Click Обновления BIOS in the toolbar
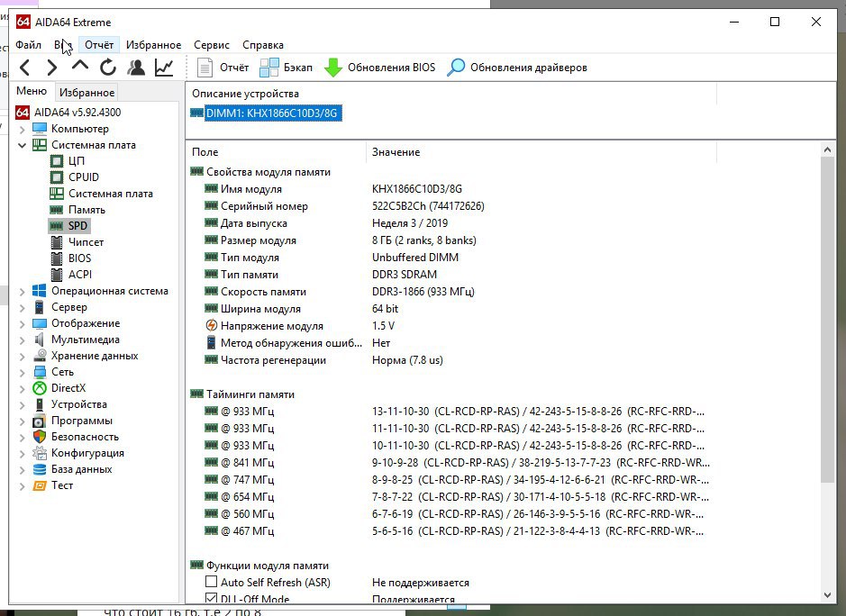 pyautogui.click(x=380, y=68)
